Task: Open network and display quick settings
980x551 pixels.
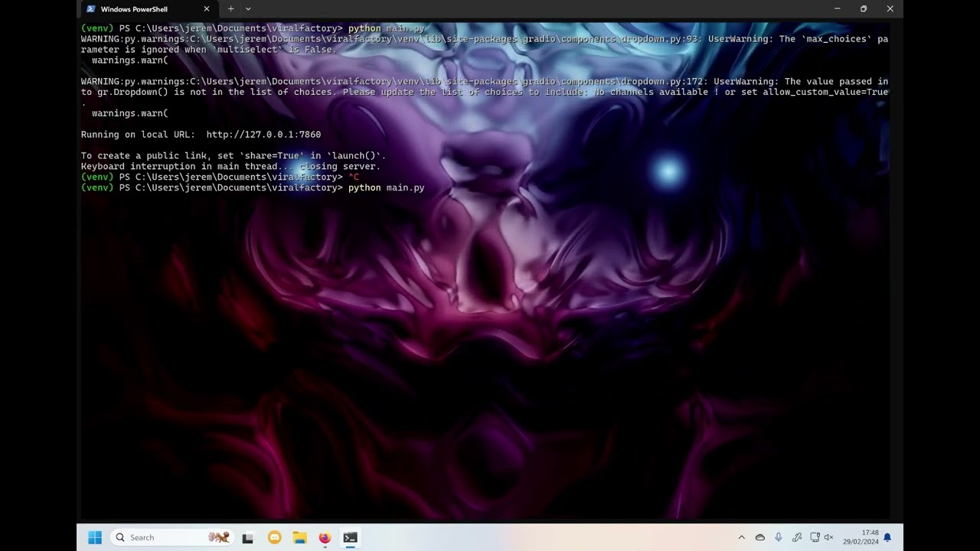Action: [815, 537]
